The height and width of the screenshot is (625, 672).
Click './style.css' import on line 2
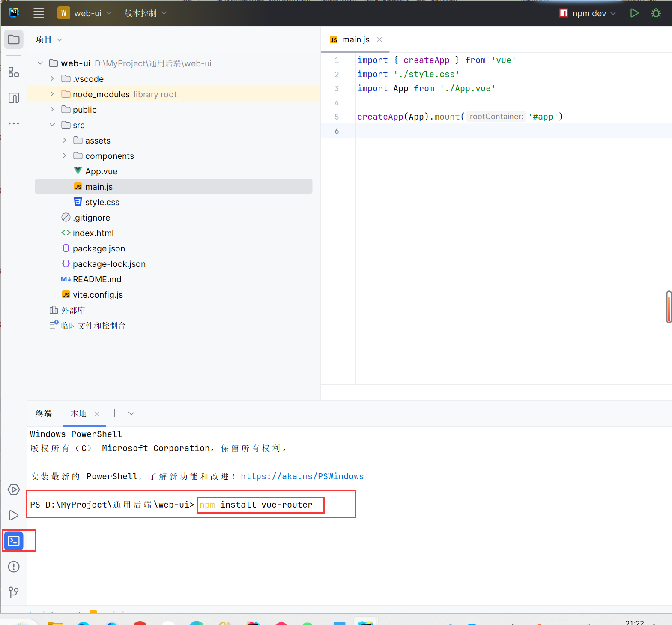click(427, 74)
